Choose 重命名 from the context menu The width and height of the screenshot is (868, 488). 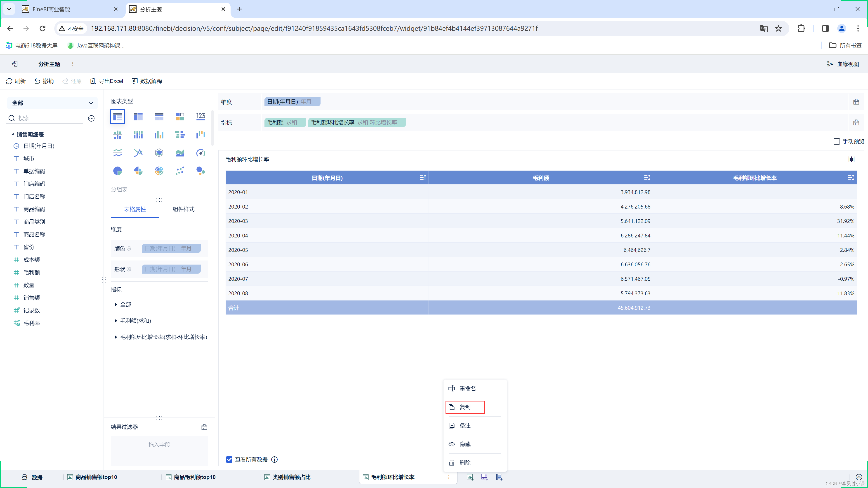(x=475, y=389)
